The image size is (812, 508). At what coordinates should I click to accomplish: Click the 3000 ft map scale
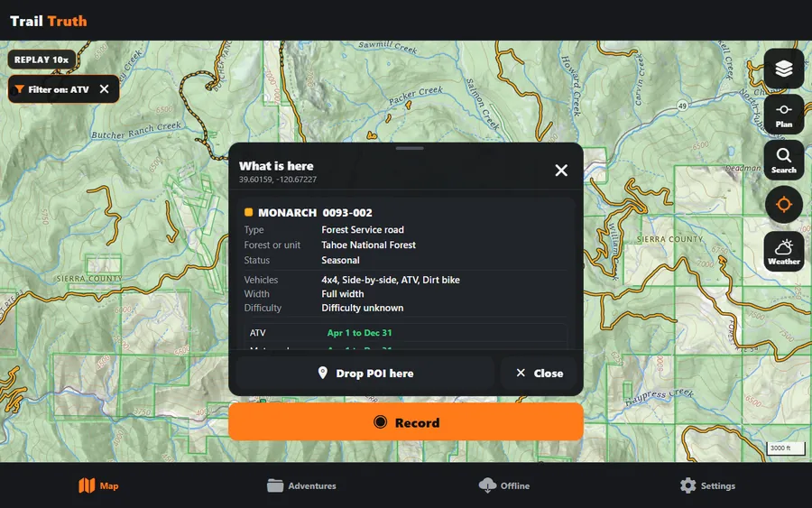pyautogui.click(x=785, y=448)
